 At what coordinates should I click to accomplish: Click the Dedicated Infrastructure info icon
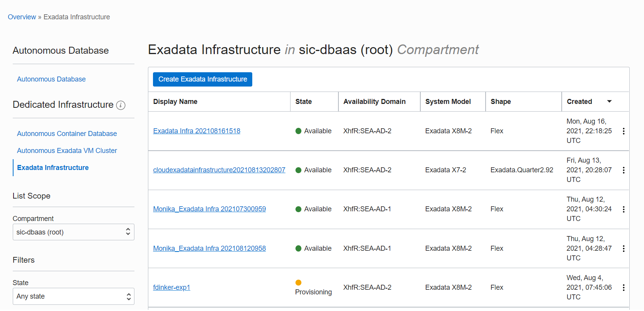(x=121, y=105)
